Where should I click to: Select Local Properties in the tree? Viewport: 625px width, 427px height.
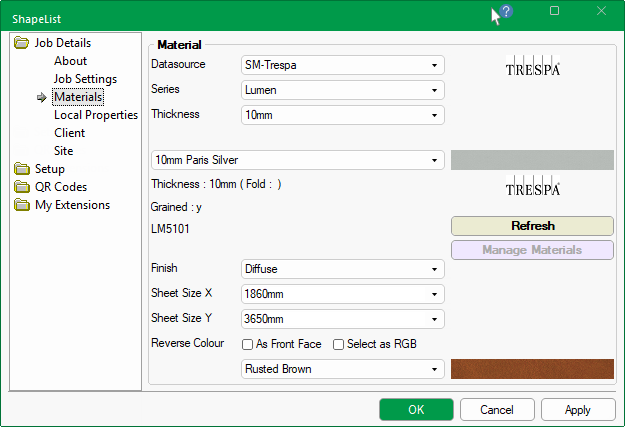point(95,115)
